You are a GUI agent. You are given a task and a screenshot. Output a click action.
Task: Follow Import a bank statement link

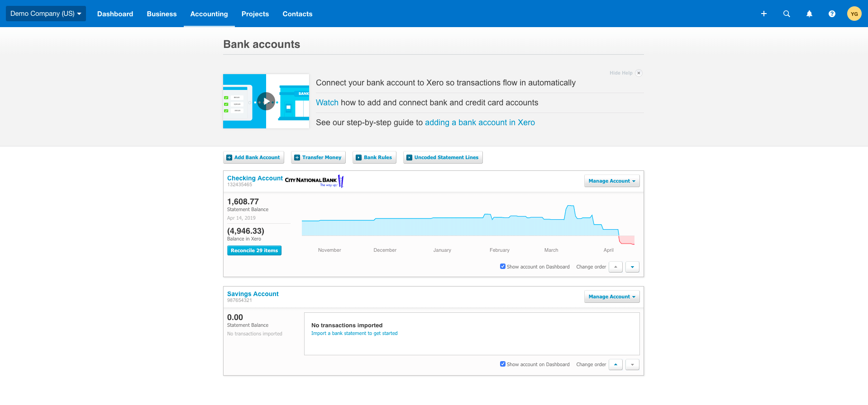pos(354,333)
